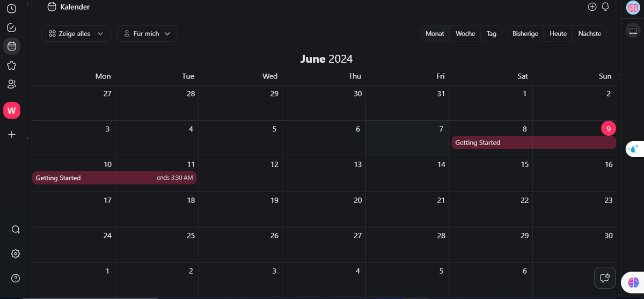Click the 'ends 3:30 AM' event label

tap(175, 178)
